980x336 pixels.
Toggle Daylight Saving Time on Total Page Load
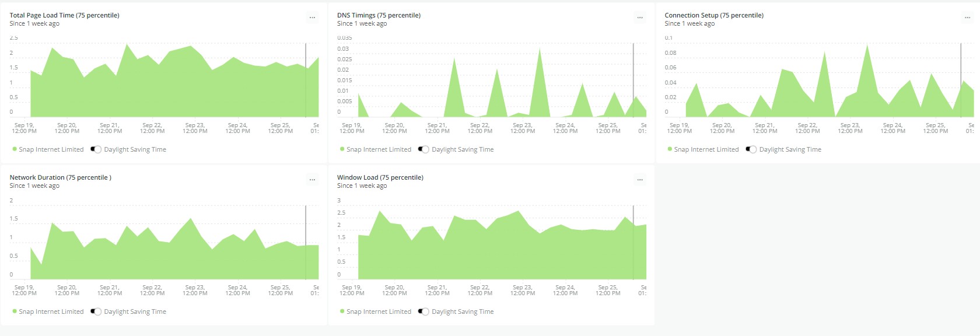tap(96, 149)
